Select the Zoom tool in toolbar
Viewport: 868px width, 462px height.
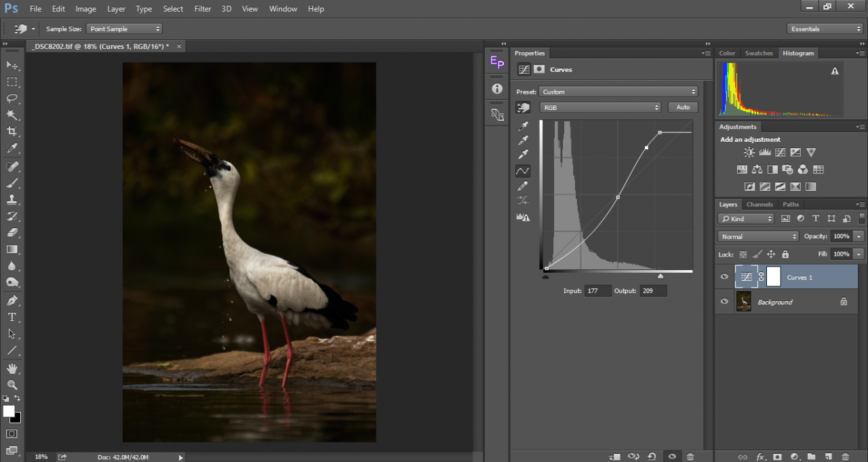(12, 385)
